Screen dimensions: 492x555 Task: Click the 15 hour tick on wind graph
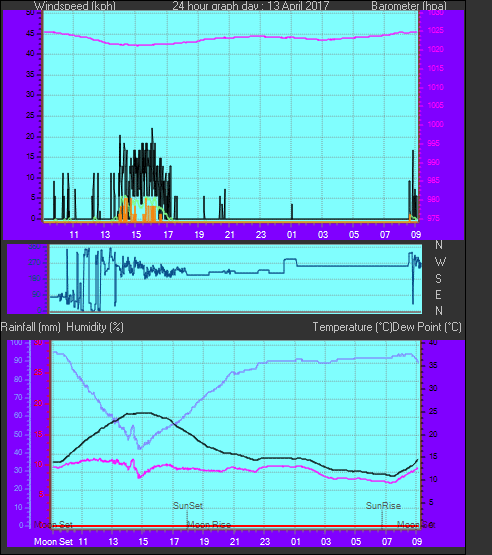tap(136, 235)
